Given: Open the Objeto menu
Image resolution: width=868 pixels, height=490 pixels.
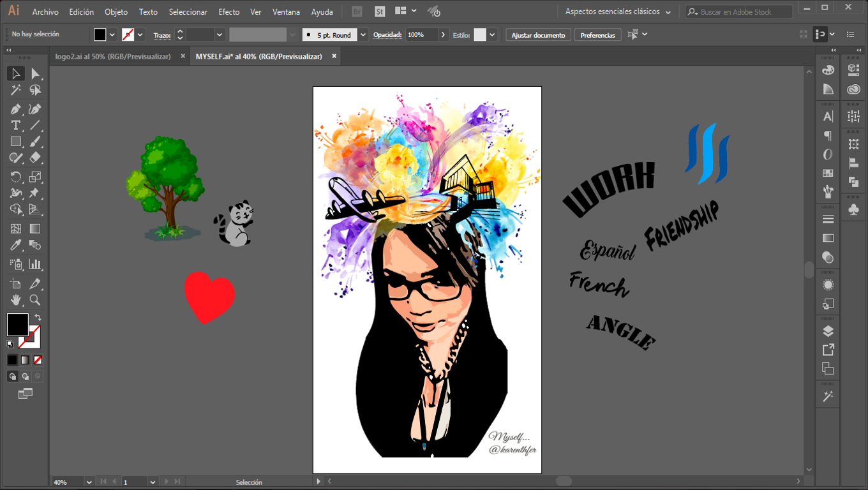Looking at the screenshot, I should point(116,12).
